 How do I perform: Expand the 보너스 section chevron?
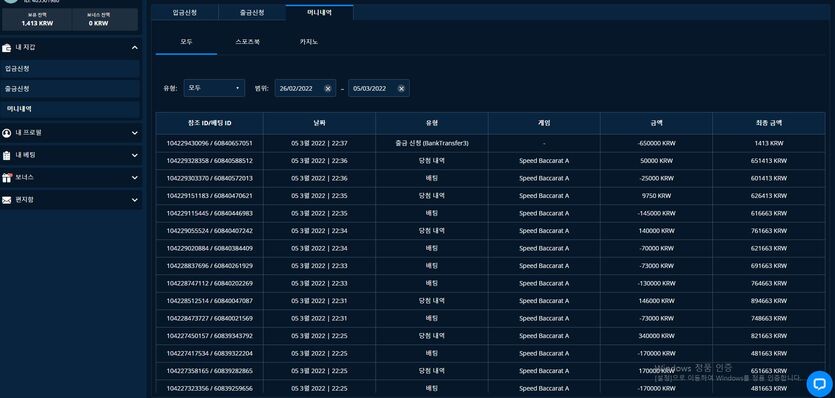[135, 177]
